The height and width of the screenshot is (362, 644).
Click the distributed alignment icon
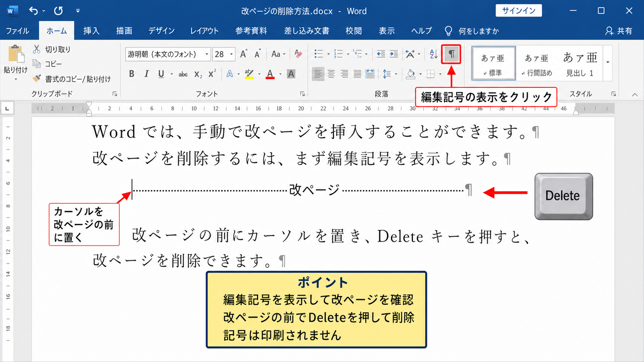370,74
